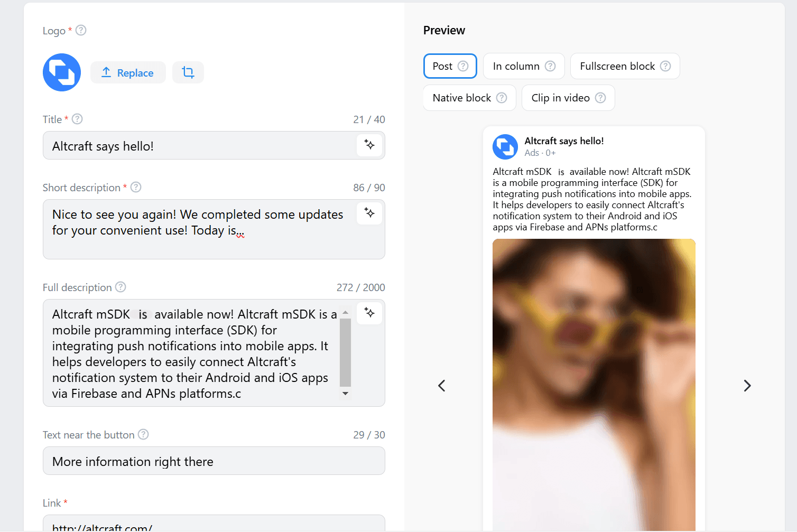Image resolution: width=797 pixels, height=532 pixels.
Task: Click the '29 / 30' character counter
Action: click(369, 435)
